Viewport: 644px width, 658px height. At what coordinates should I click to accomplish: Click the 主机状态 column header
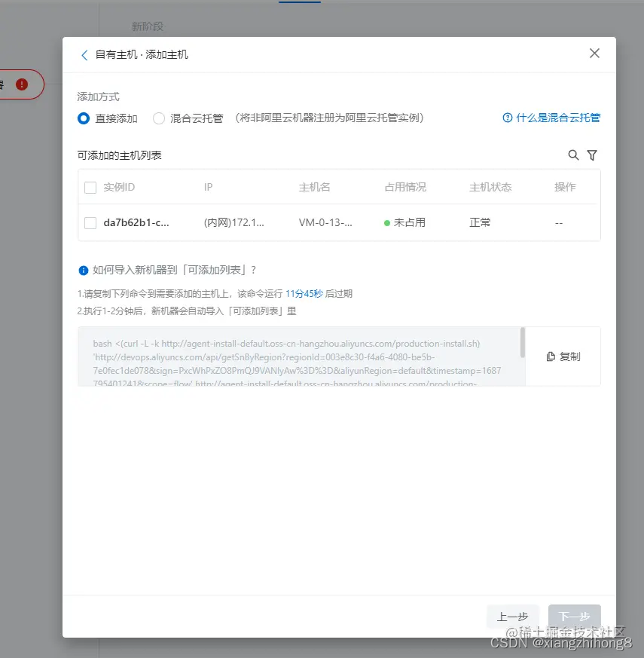click(x=490, y=187)
